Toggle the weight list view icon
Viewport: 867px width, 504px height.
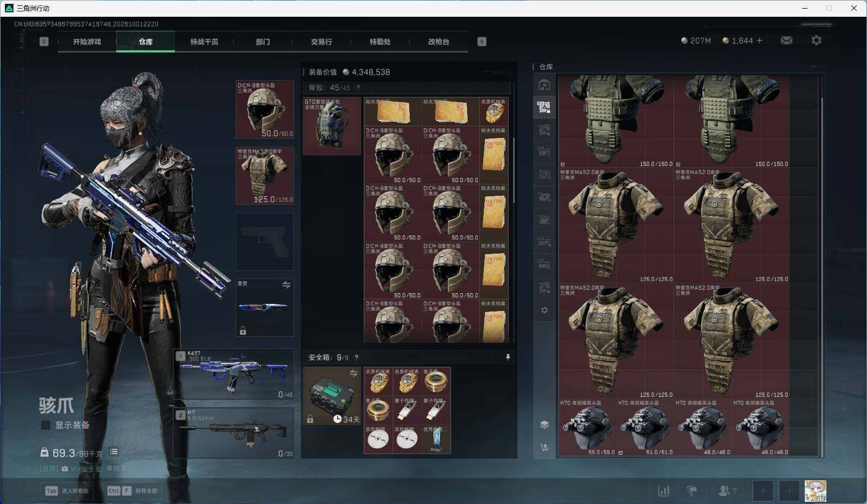coord(114,452)
